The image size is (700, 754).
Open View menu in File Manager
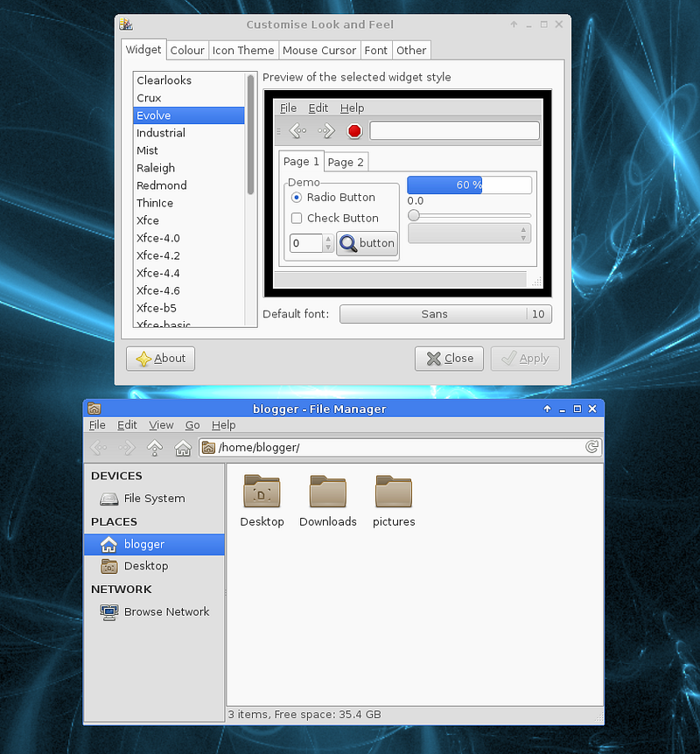[x=161, y=425]
